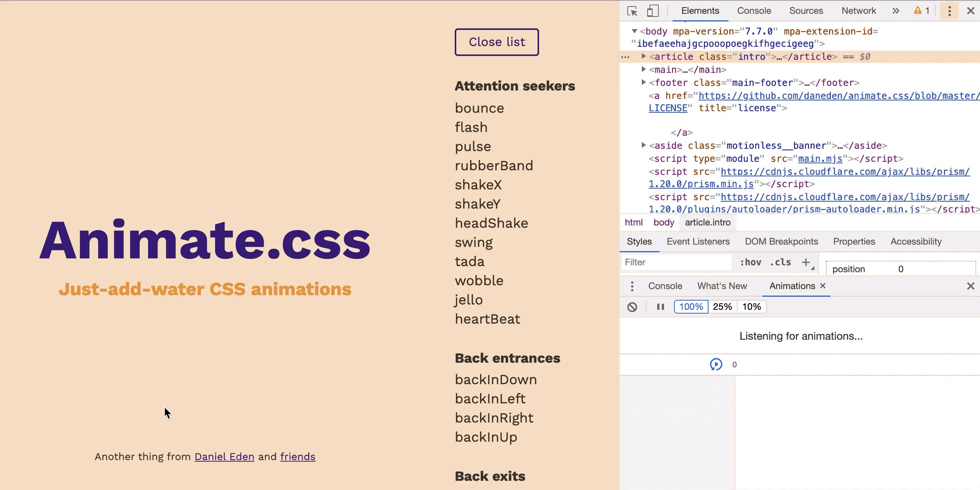This screenshot has height=490, width=980.
Task: Open the warnings counter indicator
Action: pyautogui.click(x=922, y=11)
